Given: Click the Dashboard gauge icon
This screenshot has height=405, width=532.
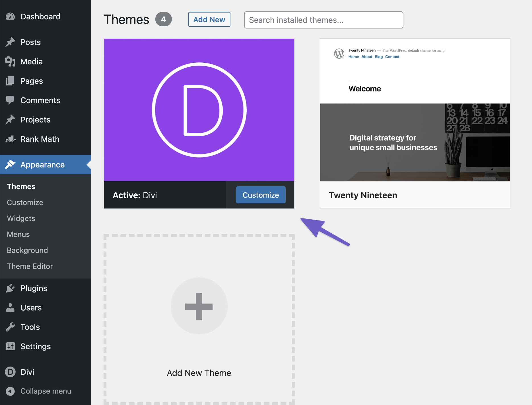Looking at the screenshot, I should pyautogui.click(x=10, y=17).
